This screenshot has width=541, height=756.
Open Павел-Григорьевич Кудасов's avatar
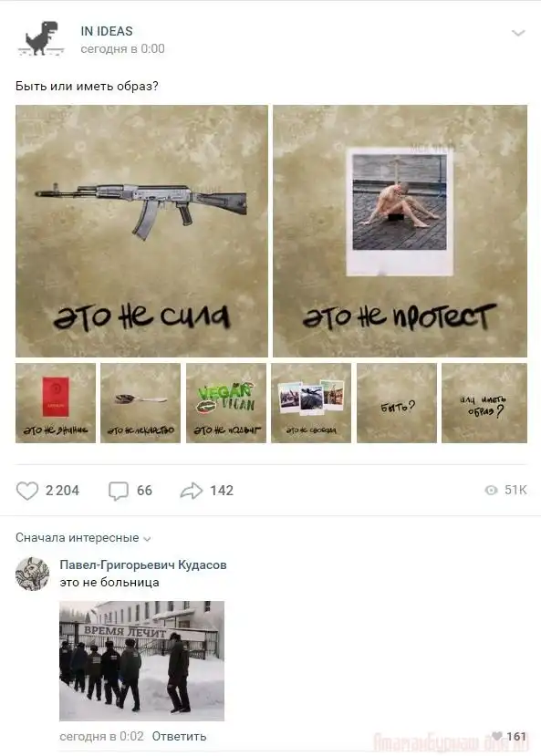tap(32, 574)
